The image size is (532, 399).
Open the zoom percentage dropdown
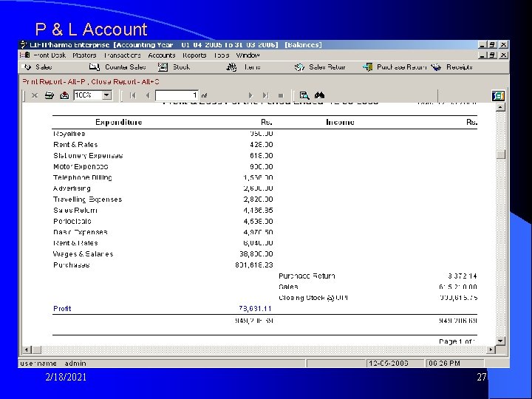coord(106,95)
